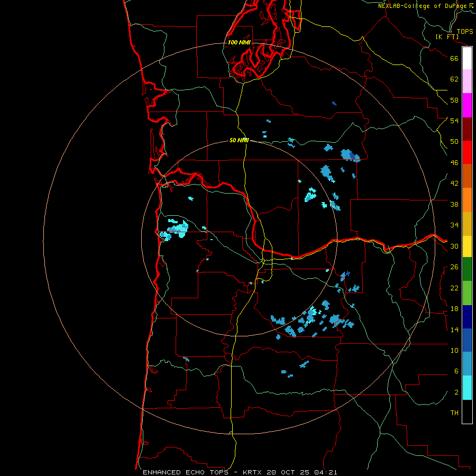
Task: Click the dark green swatch between 26 and 30
Action: pos(467,269)
